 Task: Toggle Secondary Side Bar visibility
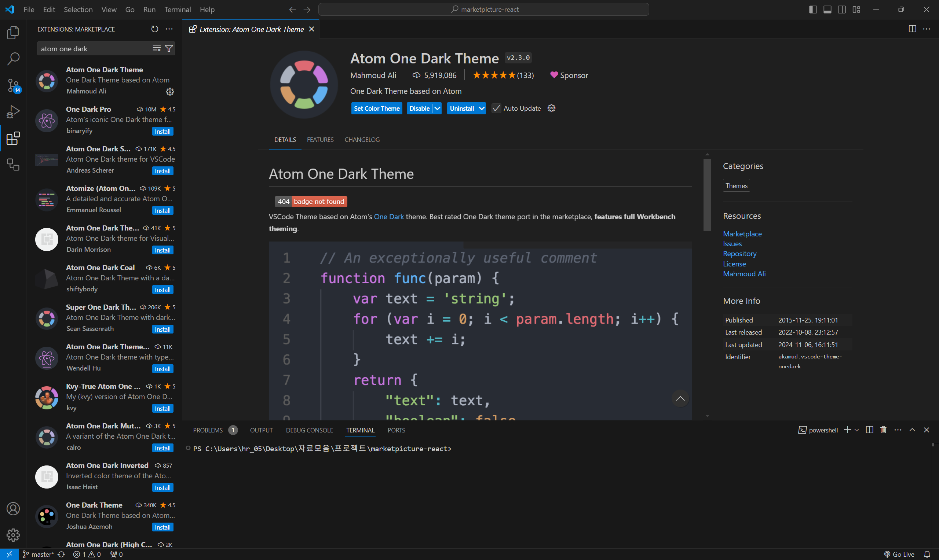841,10
